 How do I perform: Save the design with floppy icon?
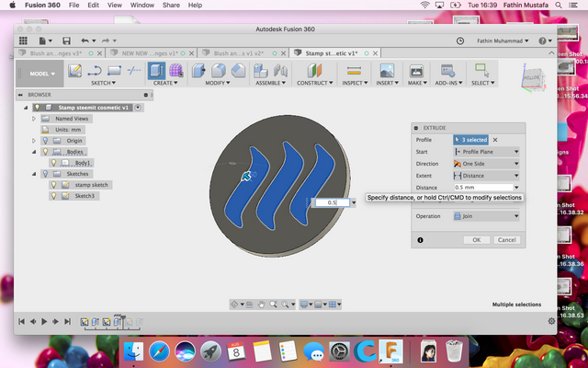point(66,40)
